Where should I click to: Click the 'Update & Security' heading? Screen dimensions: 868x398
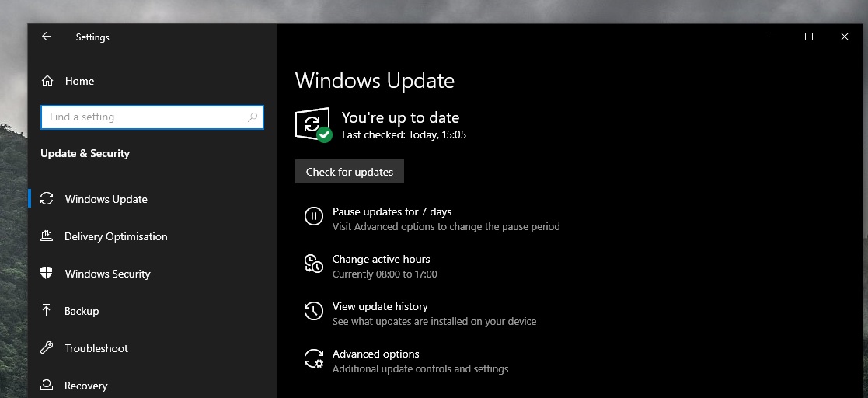pos(85,153)
